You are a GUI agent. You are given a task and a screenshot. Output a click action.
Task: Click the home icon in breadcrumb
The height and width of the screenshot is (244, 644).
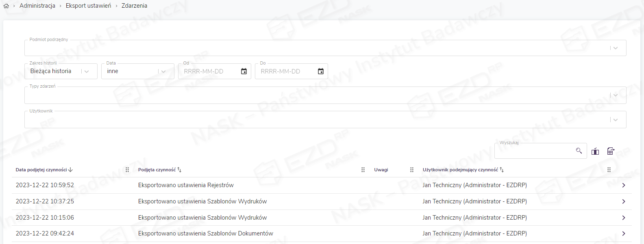tap(6, 6)
